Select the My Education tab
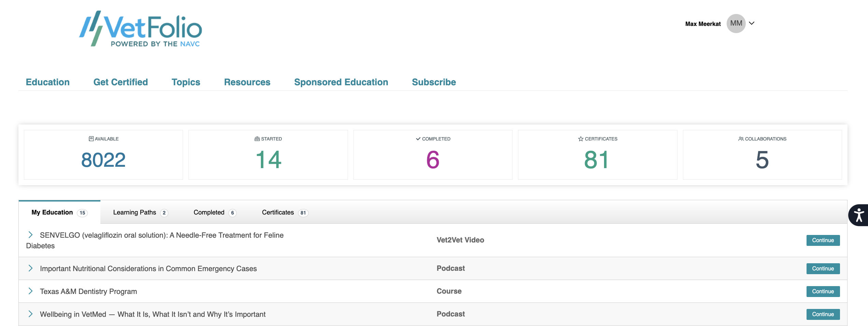The image size is (868, 326). [59, 212]
